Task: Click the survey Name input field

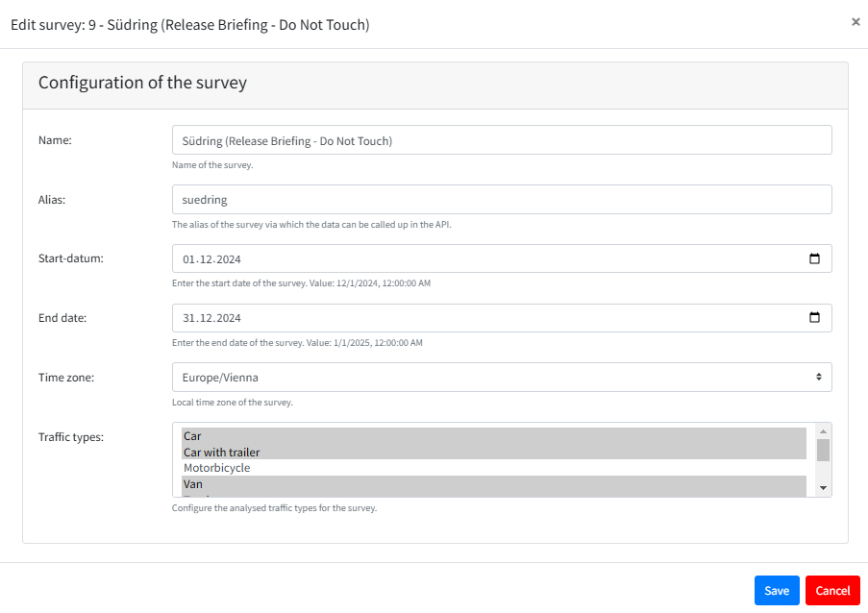Action: click(x=502, y=140)
